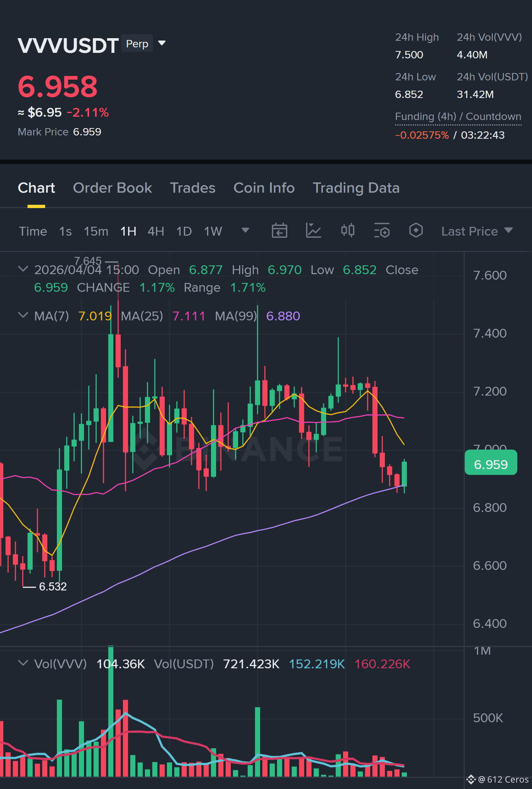Click the line chart indicators icon

pos(313,231)
